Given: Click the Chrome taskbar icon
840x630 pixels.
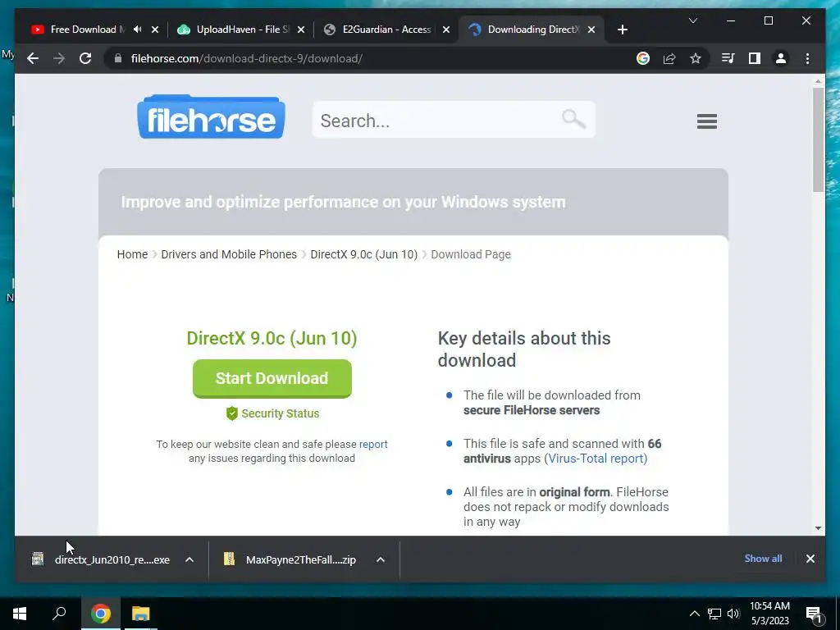Looking at the screenshot, I should 100,614.
